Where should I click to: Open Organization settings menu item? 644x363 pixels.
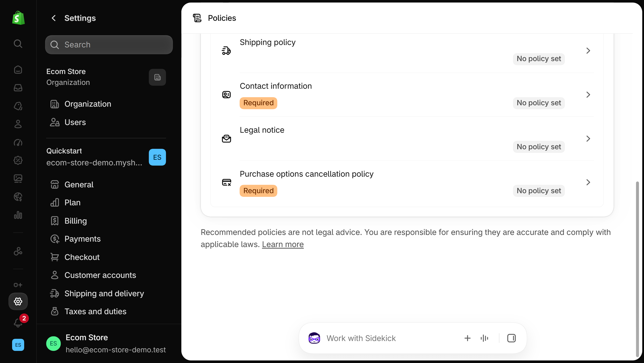106,104
